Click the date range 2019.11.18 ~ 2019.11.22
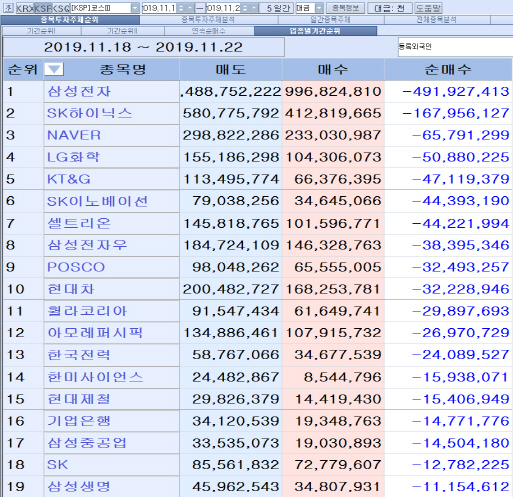 pos(143,47)
